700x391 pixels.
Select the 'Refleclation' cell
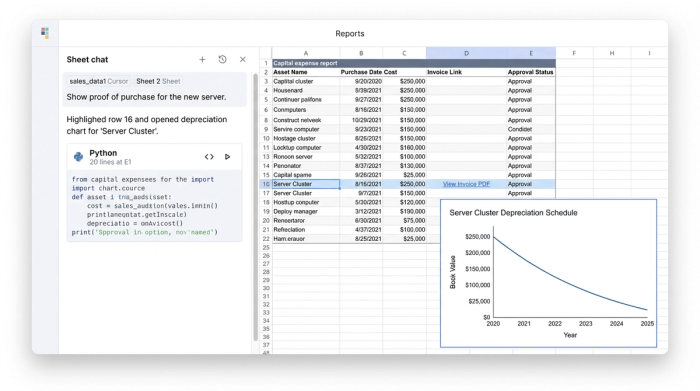click(x=306, y=229)
